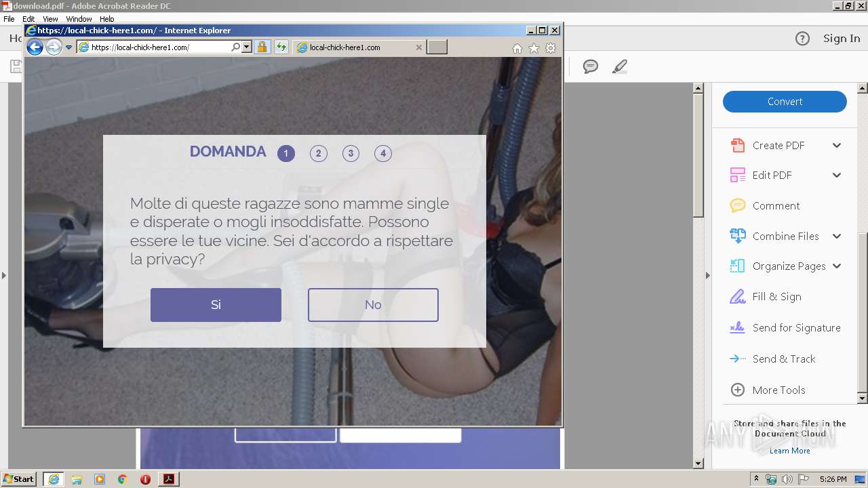Click the IE refresh button

(x=281, y=47)
